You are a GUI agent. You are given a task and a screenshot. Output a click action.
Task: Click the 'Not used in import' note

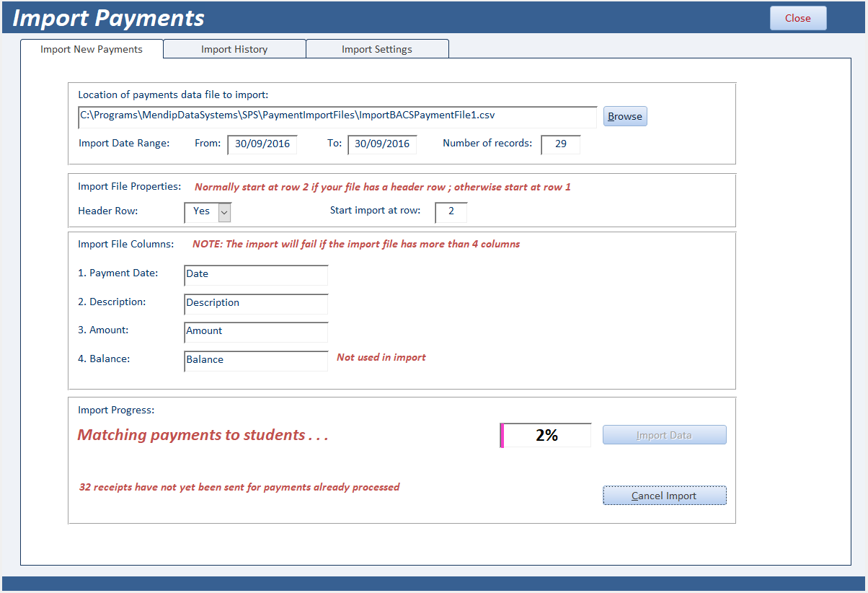coord(381,357)
